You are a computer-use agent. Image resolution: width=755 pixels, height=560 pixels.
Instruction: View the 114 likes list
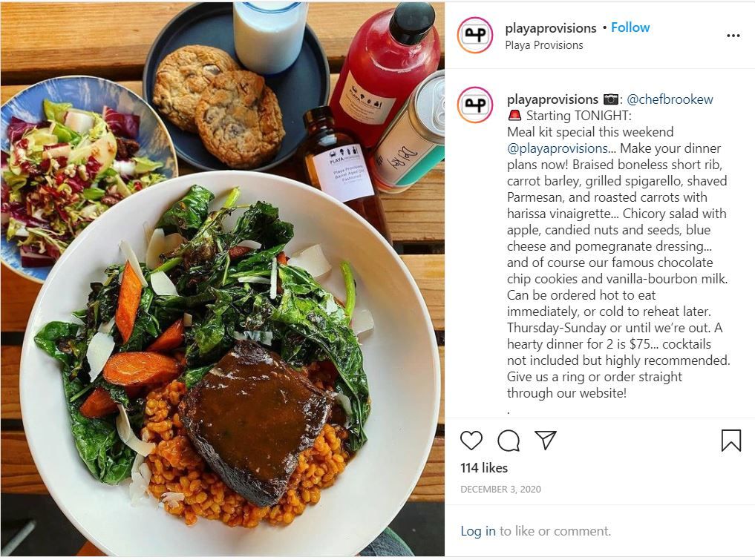[x=484, y=467]
